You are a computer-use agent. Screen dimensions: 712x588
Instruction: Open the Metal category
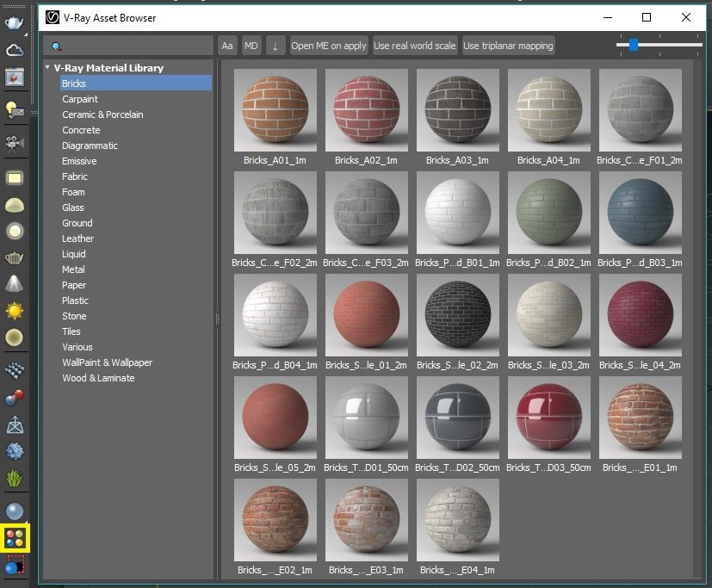(x=73, y=269)
